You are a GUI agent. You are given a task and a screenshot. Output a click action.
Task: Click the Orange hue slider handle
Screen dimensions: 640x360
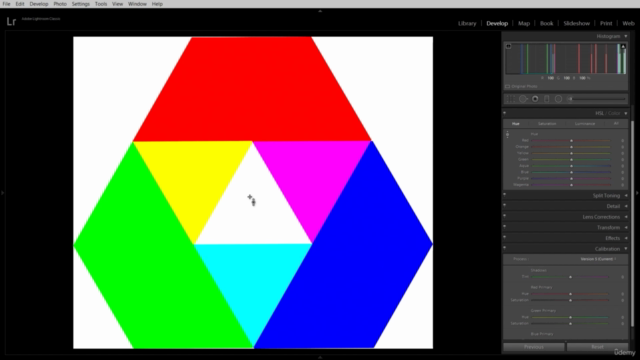[571, 147]
